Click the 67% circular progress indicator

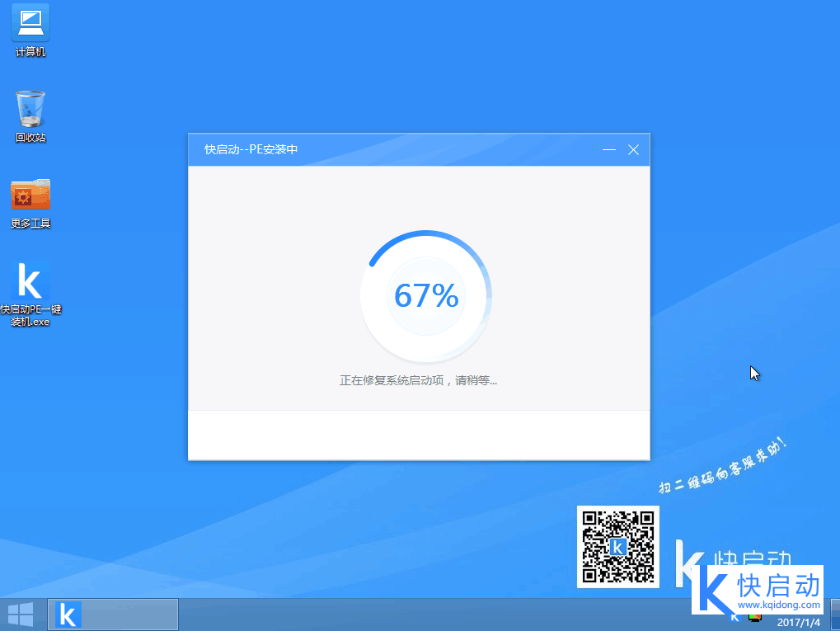point(425,297)
